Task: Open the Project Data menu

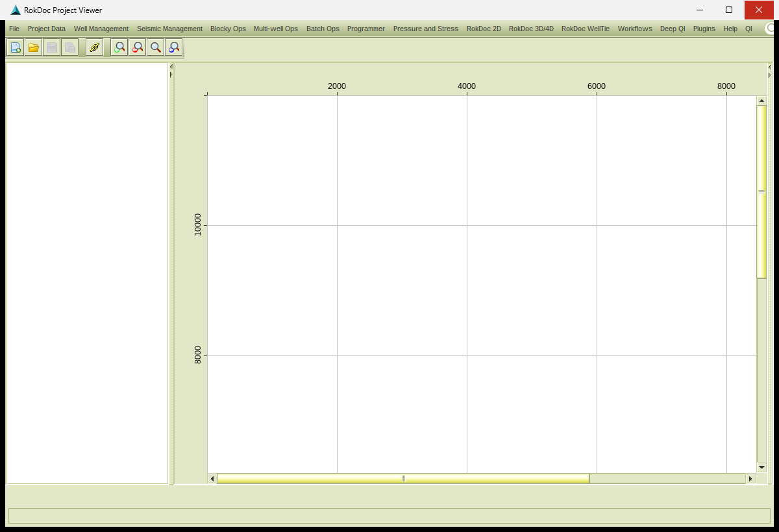Action: [47, 29]
